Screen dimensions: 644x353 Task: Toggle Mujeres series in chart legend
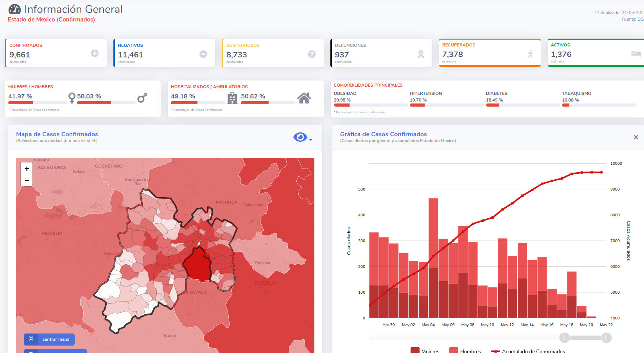pyautogui.click(x=425, y=351)
